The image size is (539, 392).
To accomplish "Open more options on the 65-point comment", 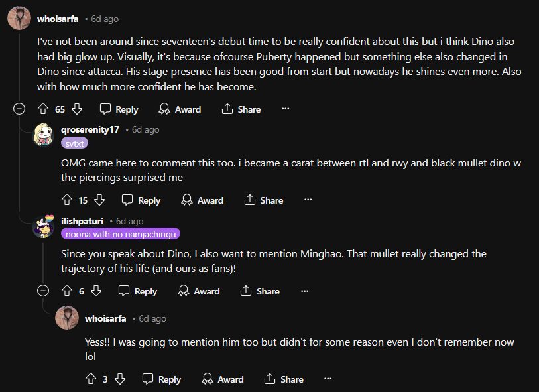I will click(x=286, y=109).
